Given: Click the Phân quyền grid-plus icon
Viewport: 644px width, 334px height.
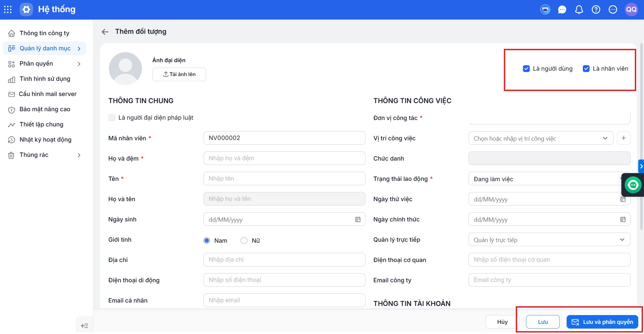Looking at the screenshot, I should coord(11,64).
